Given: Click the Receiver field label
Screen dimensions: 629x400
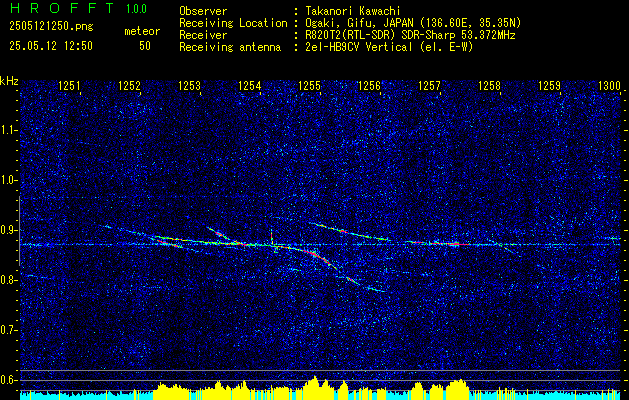Looking at the screenshot, I should click(x=203, y=35).
